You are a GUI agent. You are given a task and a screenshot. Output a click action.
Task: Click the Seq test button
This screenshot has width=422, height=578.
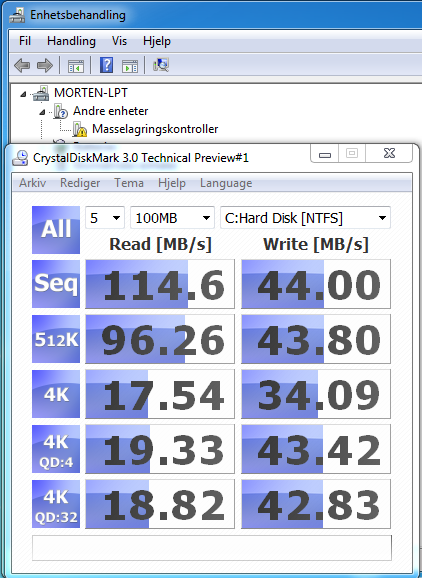(56, 284)
